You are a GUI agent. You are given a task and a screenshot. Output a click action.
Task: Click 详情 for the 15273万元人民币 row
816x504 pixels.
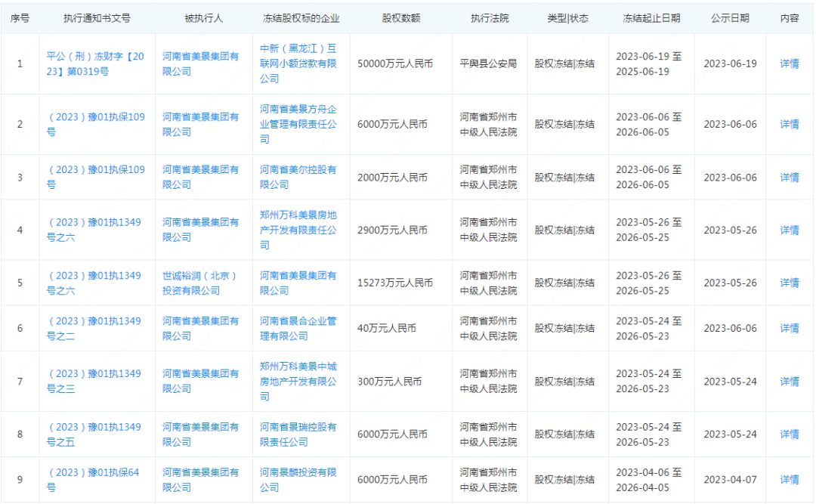(790, 283)
